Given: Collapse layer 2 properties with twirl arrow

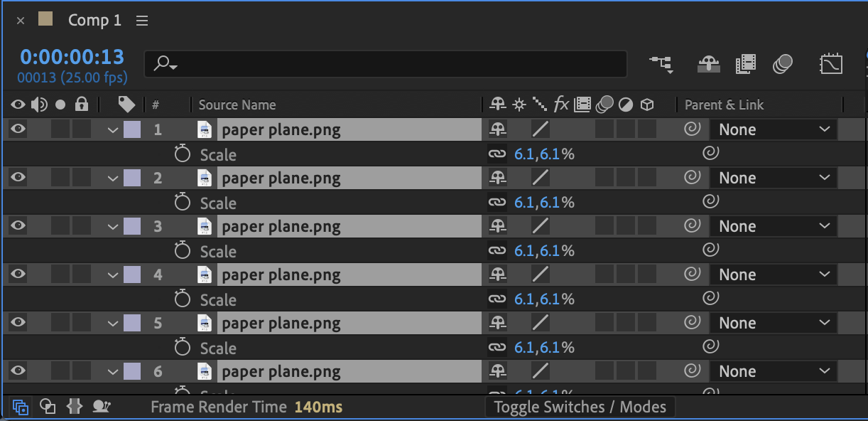Looking at the screenshot, I should [112, 178].
